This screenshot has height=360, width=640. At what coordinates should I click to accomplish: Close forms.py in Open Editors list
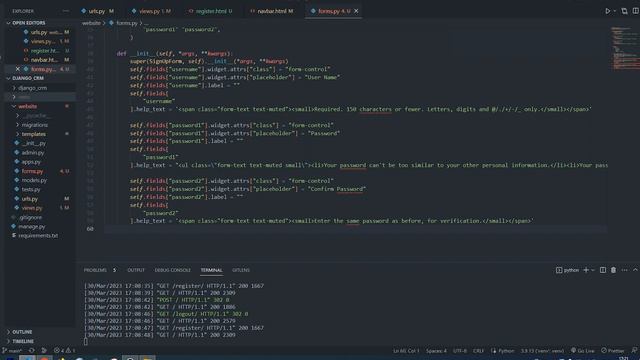tap(18, 69)
